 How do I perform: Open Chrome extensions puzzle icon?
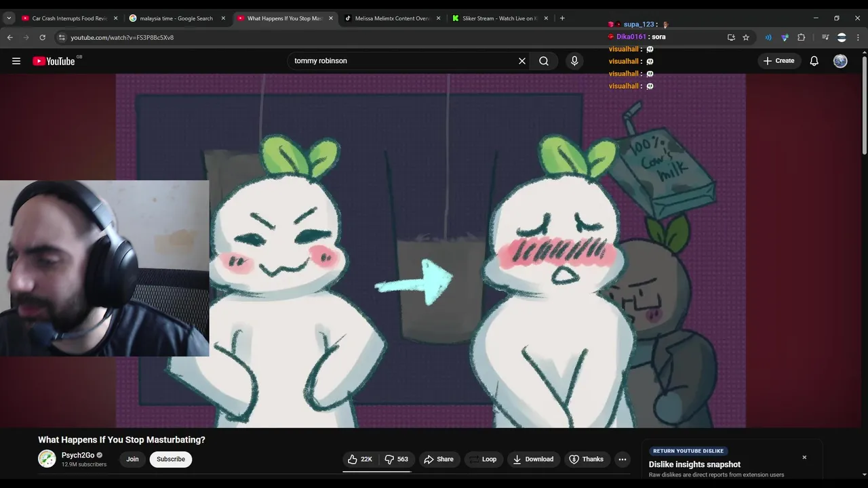pyautogui.click(x=802, y=37)
